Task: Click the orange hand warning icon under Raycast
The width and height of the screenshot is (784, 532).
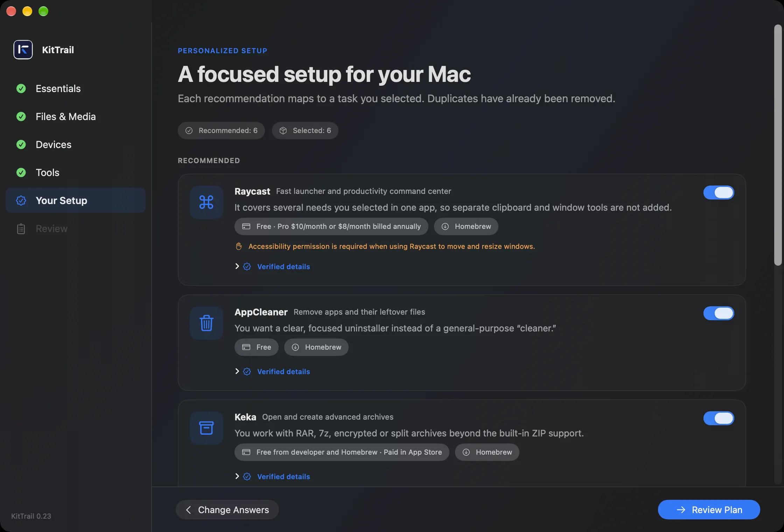Action: (239, 246)
